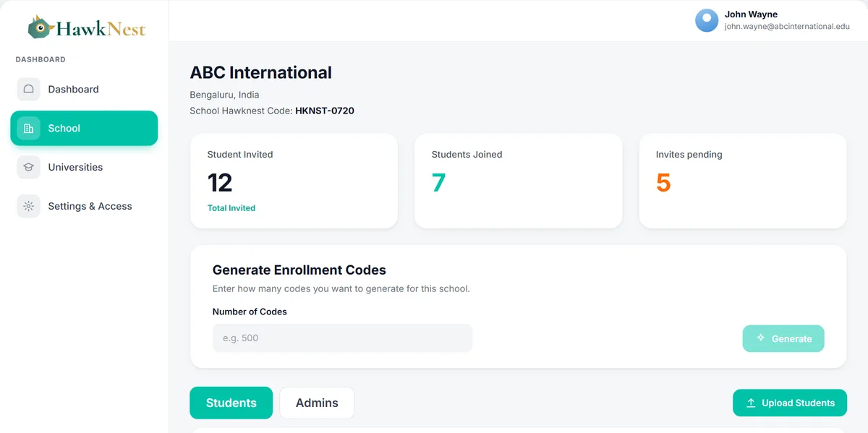Click the john.wayne@abcinternational.edu email

point(787,27)
